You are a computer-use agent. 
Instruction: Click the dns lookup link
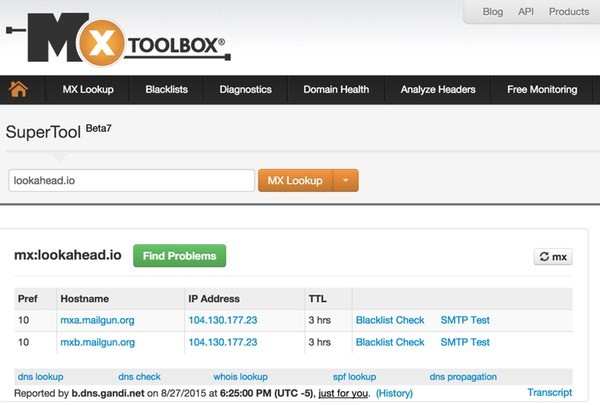click(40, 377)
